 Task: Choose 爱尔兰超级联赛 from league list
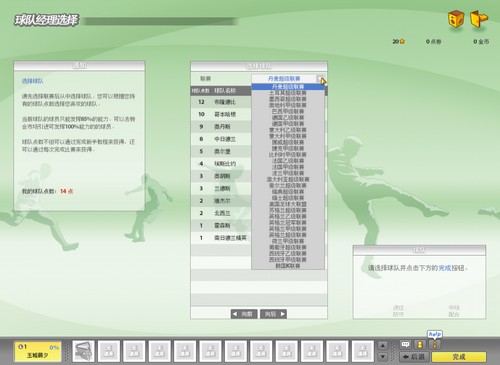point(288,185)
